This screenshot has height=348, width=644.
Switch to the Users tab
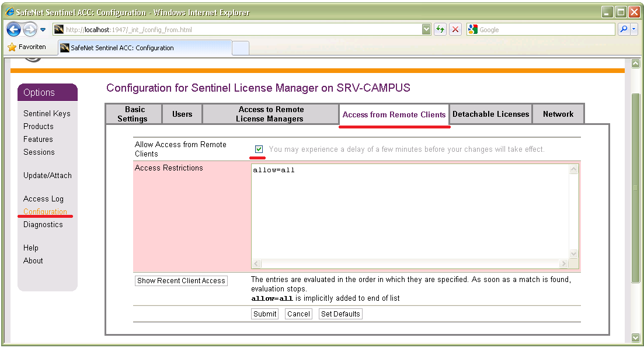(x=182, y=114)
